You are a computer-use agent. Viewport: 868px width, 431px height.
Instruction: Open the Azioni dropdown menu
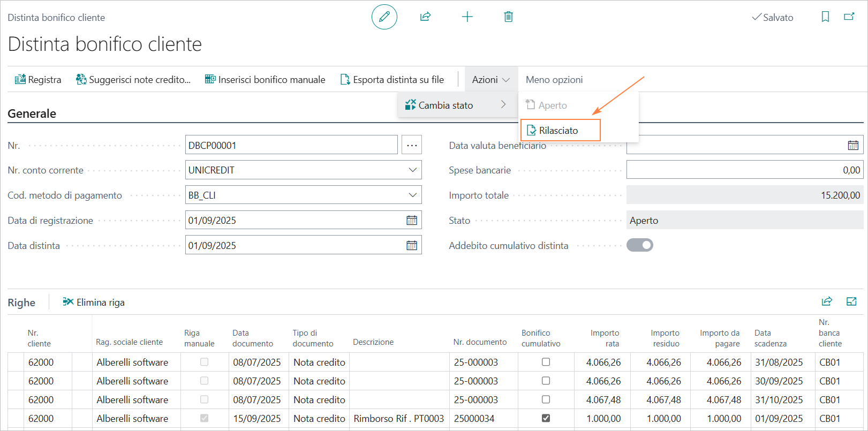pos(490,80)
